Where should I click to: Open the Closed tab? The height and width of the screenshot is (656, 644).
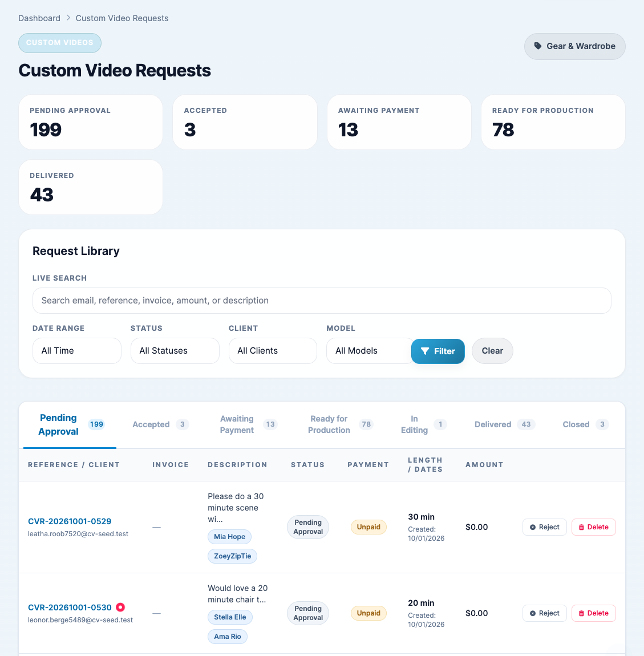pos(585,424)
